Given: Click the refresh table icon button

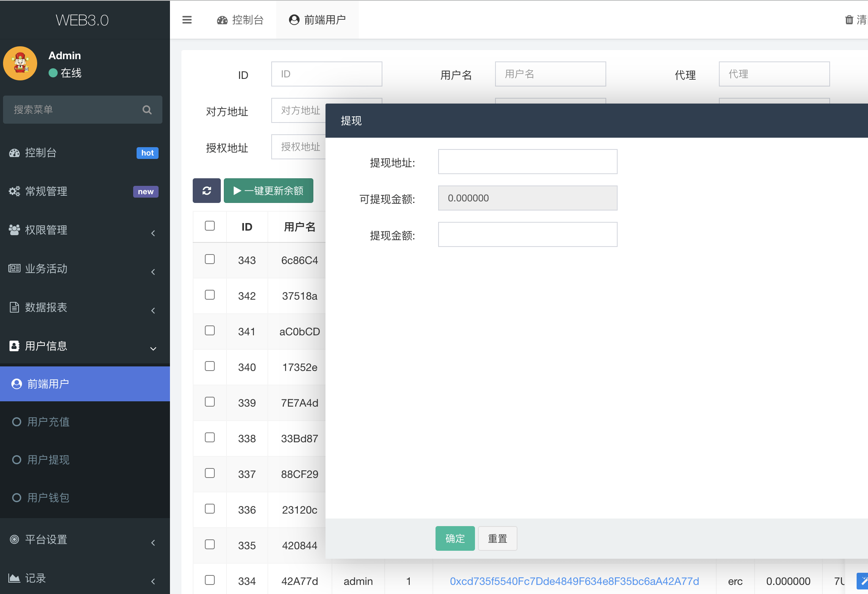Looking at the screenshot, I should (x=207, y=190).
